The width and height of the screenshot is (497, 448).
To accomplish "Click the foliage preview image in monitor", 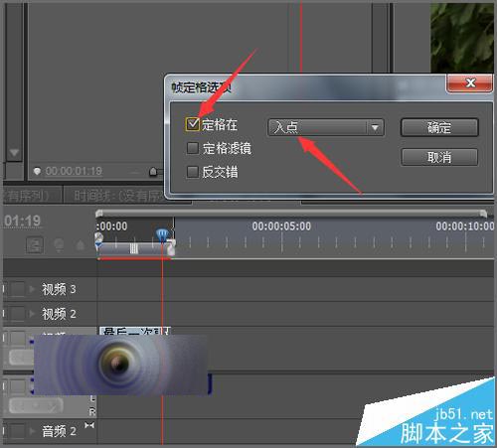I will pyautogui.click(x=462, y=38).
